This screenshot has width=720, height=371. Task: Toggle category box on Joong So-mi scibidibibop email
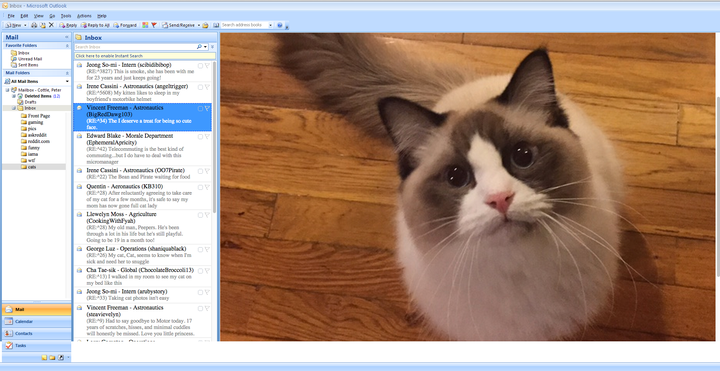point(200,66)
